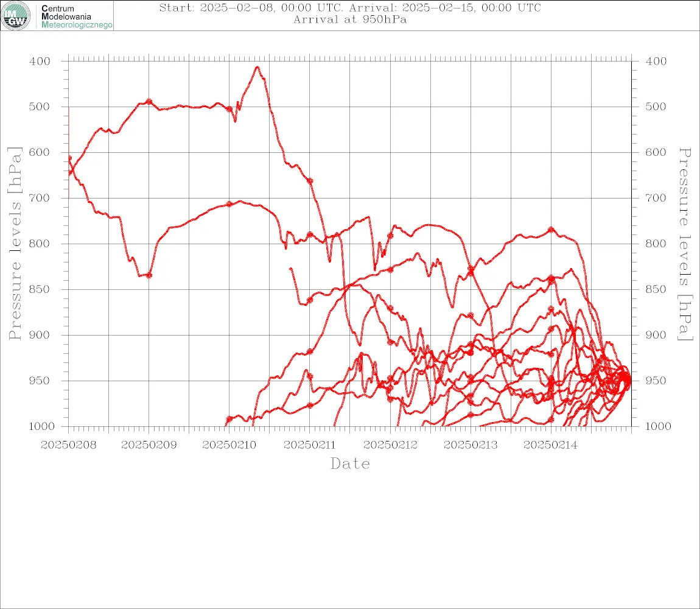Click the right axis 500 label
700x609 pixels.
click(x=656, y=107)
